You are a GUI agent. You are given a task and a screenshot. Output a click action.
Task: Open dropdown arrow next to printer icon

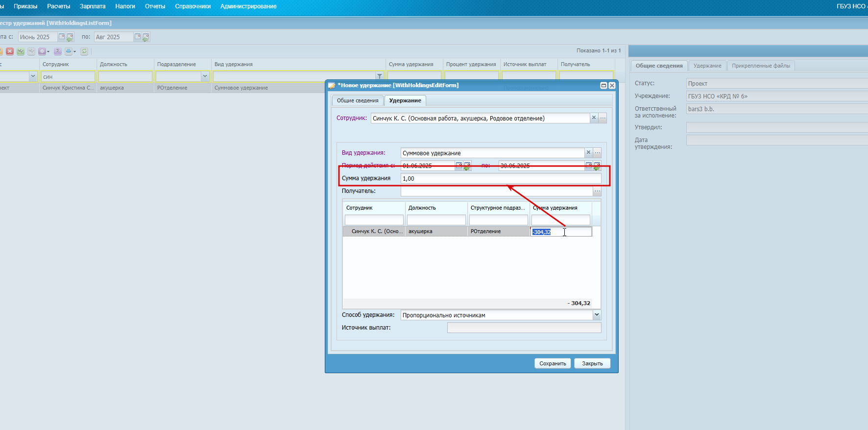click(x=74, y=51)
